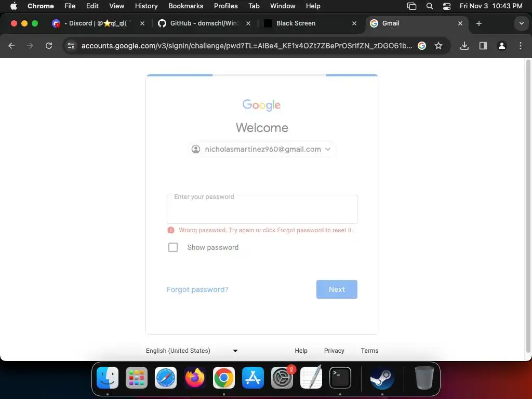
Task: Open Chrome three-dot menu
Action: pyautogui.click(x=521, y=46)
